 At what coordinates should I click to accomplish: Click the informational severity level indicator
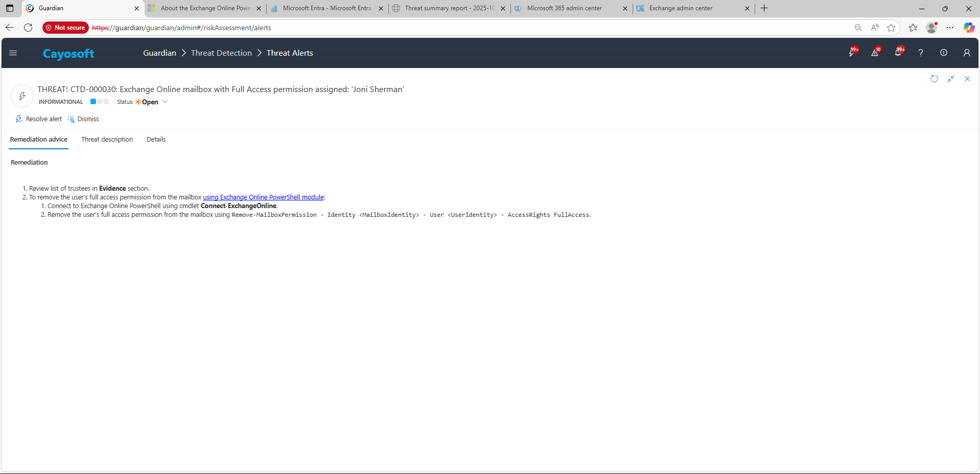pos(100,102)
